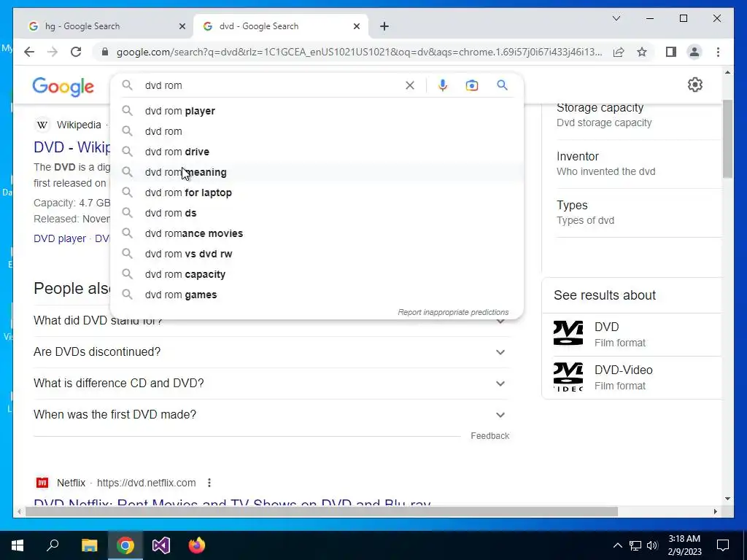Image resolution: width=747 pixels, height=560 pixels.
Task: Open the volume control in the tray
Action: (x=652, y=545)
